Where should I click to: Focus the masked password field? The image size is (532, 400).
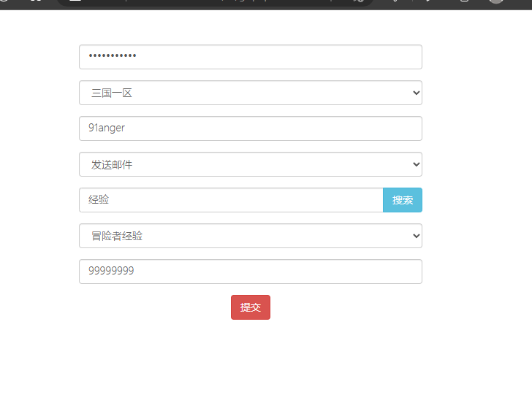tap(250, 57)
